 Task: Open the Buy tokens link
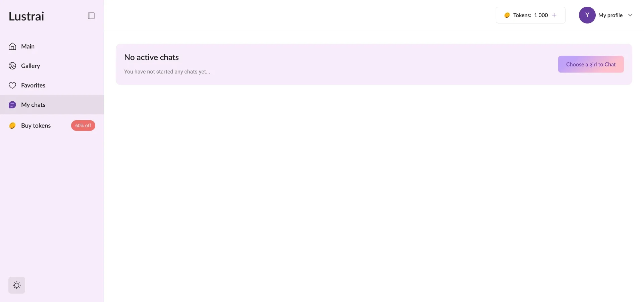[36, 125]
